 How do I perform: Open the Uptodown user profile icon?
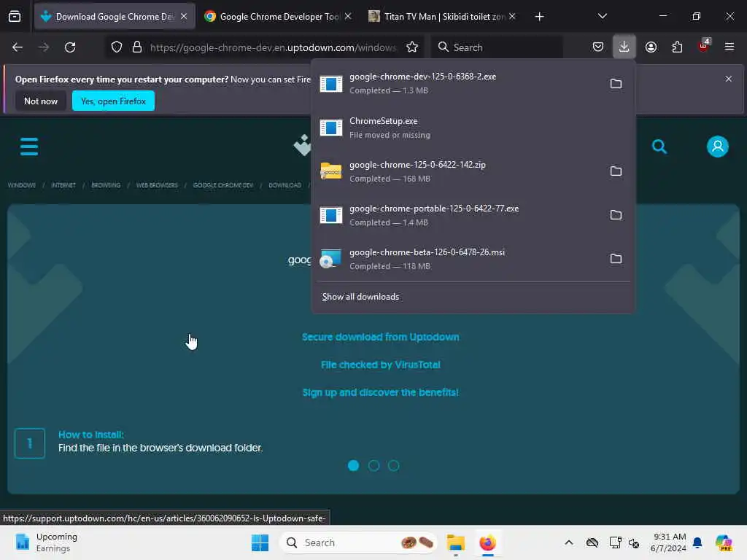[718, 147]
